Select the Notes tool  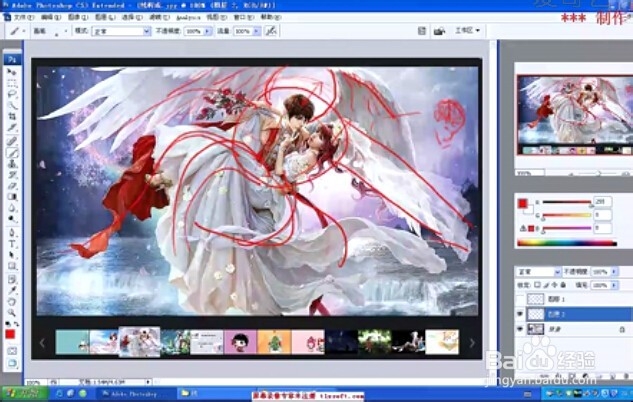click(12, 279)
